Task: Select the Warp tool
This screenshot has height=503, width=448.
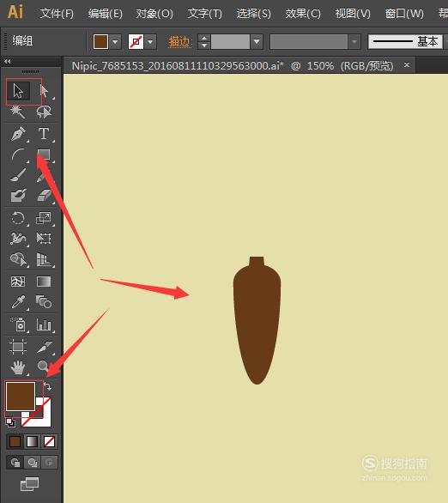Action: tap(18, 239)
